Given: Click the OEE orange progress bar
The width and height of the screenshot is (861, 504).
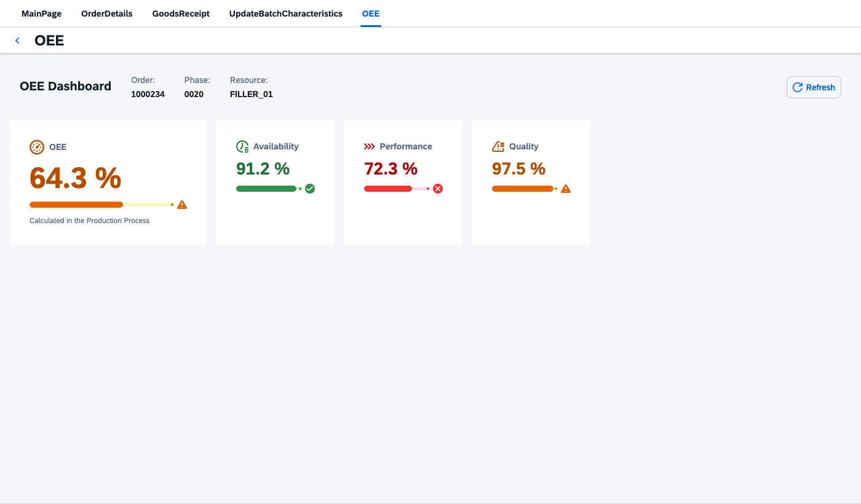Looking at the screenshot, I should (x=101, y=205).
